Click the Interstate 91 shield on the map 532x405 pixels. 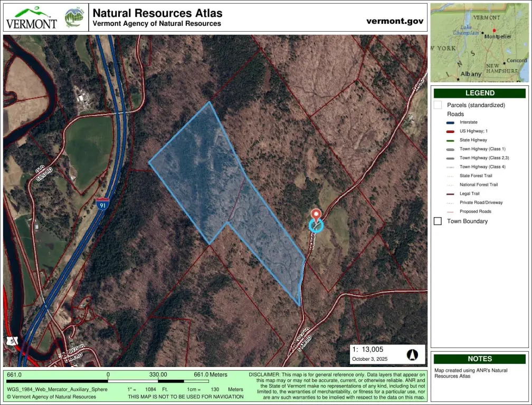pos(102,204)
